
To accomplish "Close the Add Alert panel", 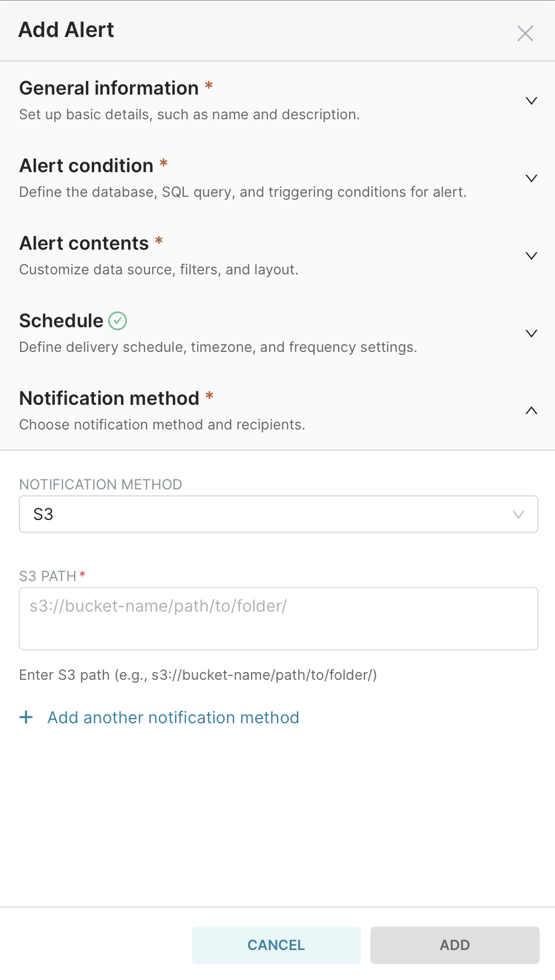I will (x=525, y=33).
